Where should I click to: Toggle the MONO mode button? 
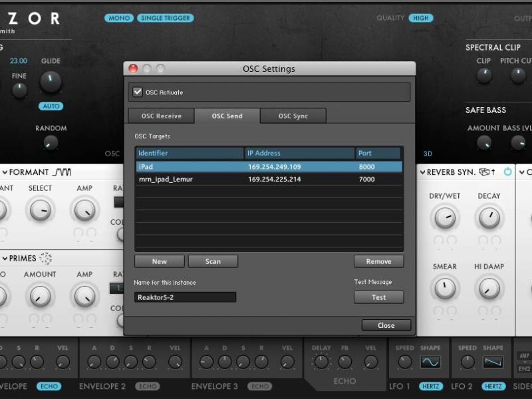pos(118,18)
